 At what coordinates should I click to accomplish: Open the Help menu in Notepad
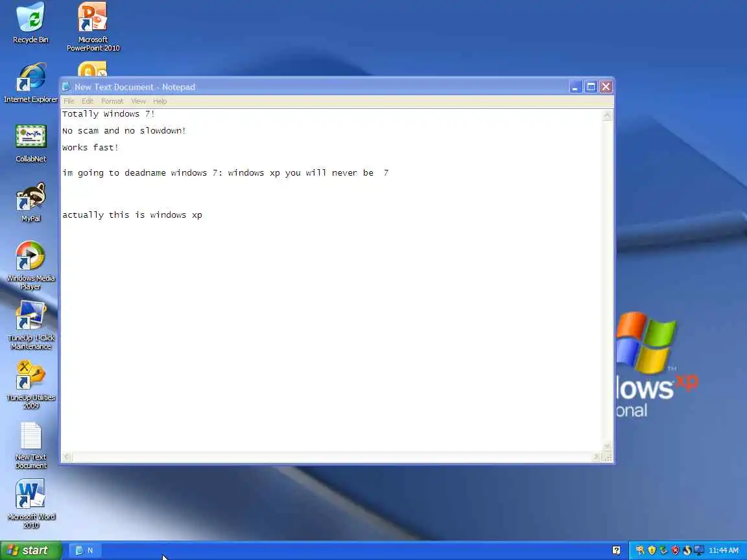point(160,101)
